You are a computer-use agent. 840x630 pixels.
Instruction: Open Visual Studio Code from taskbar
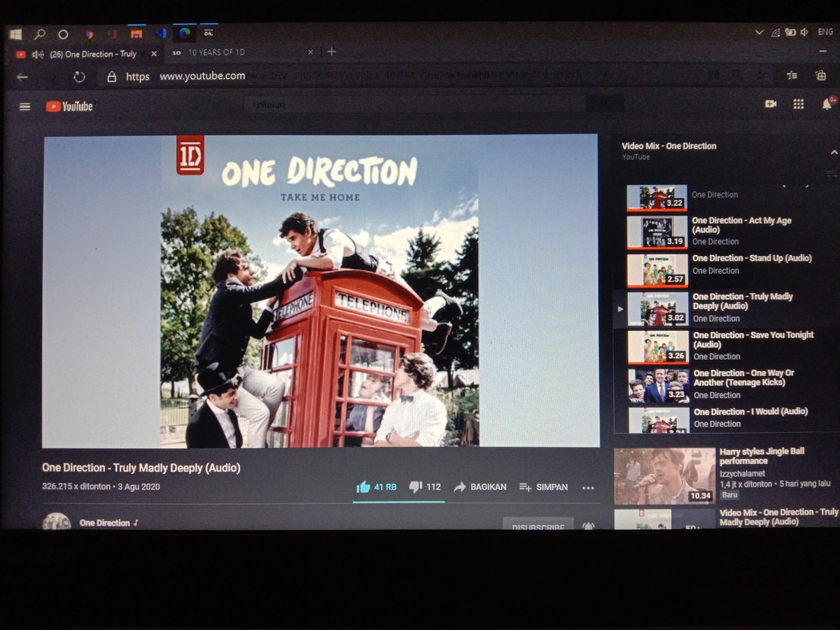coord(161,33)
